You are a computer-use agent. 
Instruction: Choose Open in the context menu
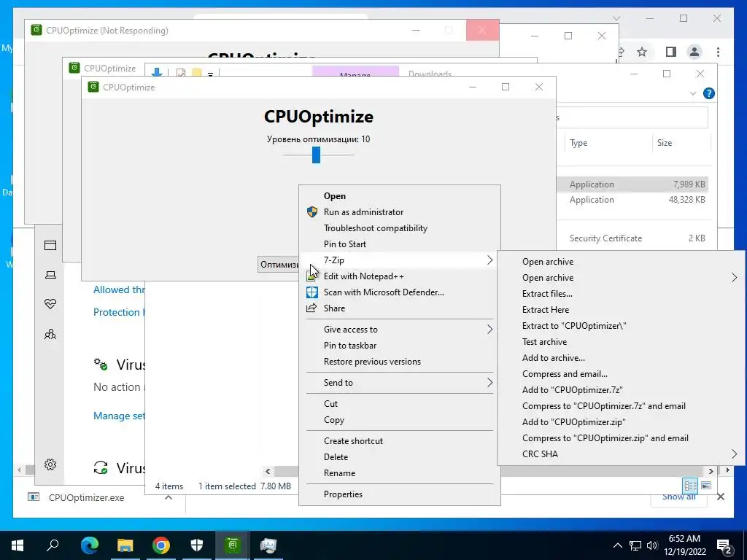click(x=335, y=196)
